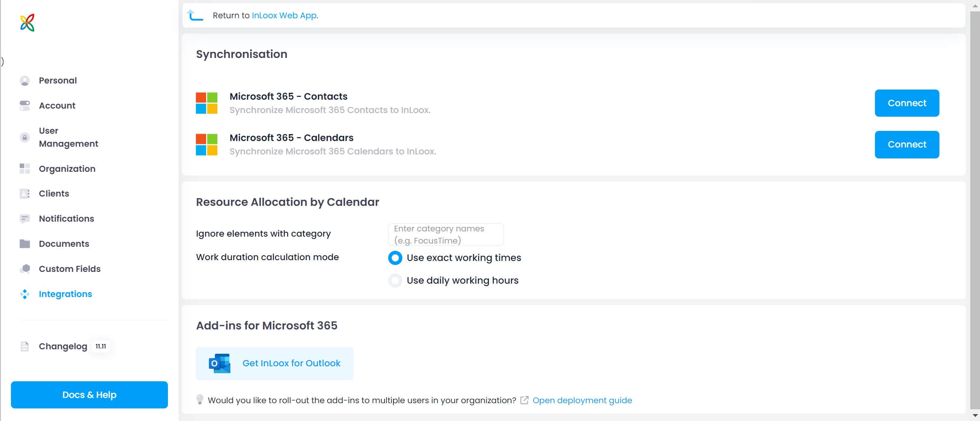980x421 pixels.
Task: Select the Integrations puzzle icon
Action: tap(25, 294)
